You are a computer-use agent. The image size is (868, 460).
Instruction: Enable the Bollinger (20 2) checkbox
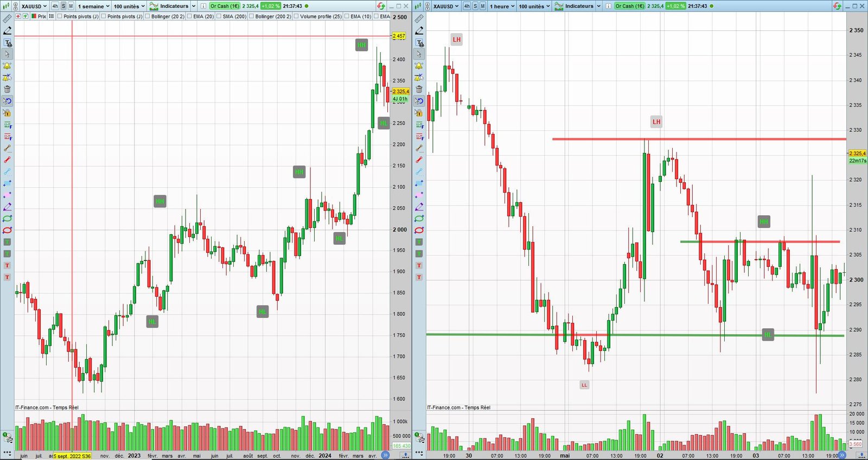pos(148,16)
